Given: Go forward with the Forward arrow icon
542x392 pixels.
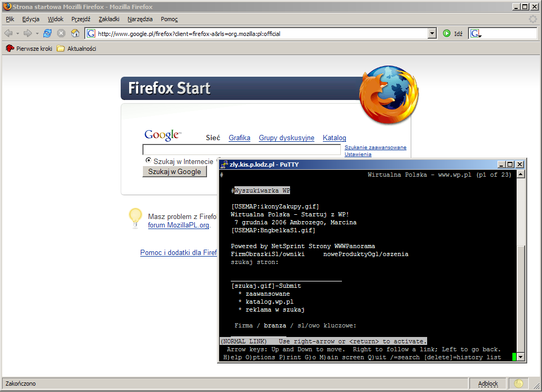Looking at the screenshot, I should pos(28,33).
